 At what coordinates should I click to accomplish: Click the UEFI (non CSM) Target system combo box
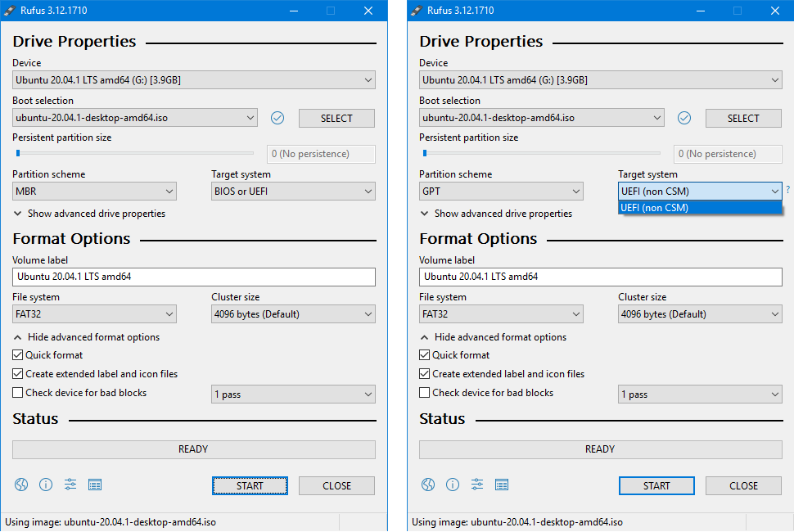[x=700, y=192]
